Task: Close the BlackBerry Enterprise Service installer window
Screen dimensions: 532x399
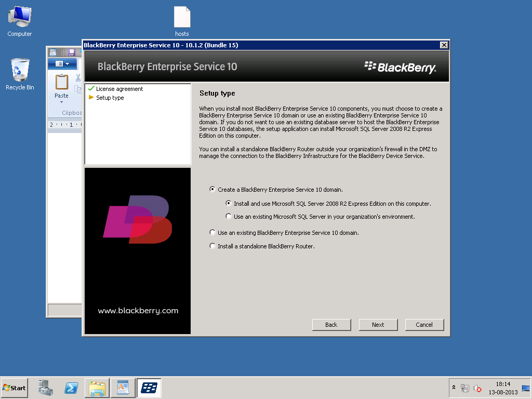Action: tap(444, 45)
